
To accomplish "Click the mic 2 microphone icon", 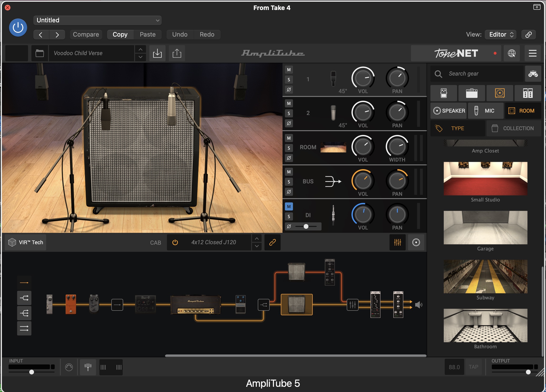I will 333,113.
